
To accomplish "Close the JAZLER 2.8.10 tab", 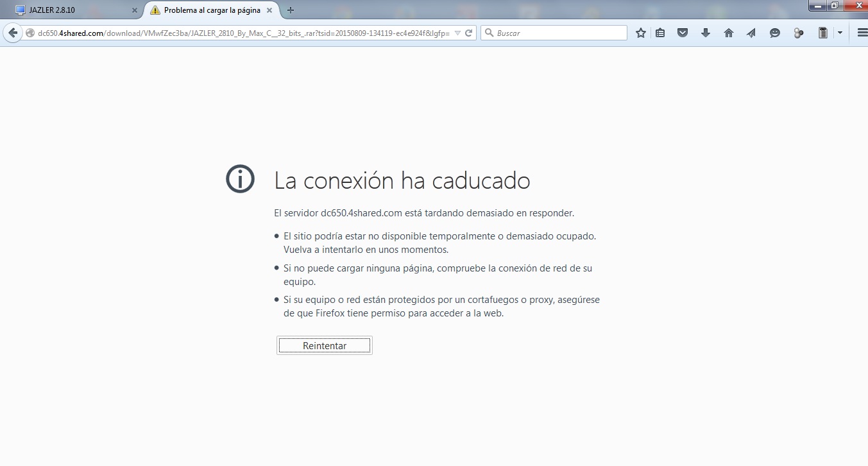I will point(134,10).
